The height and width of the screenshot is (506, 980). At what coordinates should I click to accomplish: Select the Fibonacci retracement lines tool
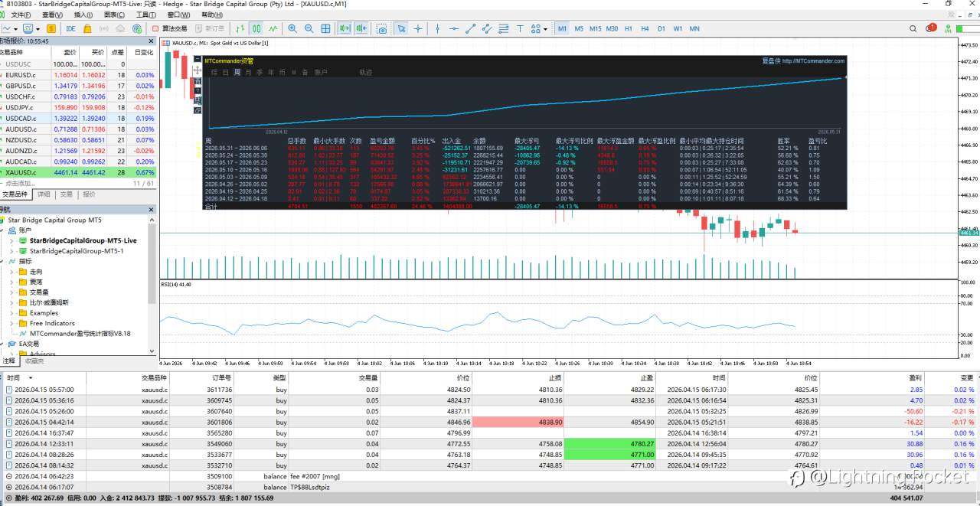(505, 28)
